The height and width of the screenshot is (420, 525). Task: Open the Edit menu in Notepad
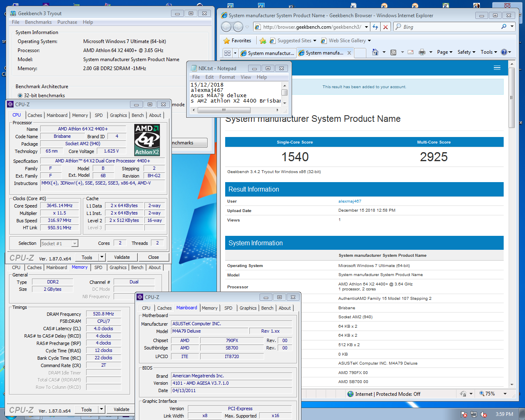210,77
